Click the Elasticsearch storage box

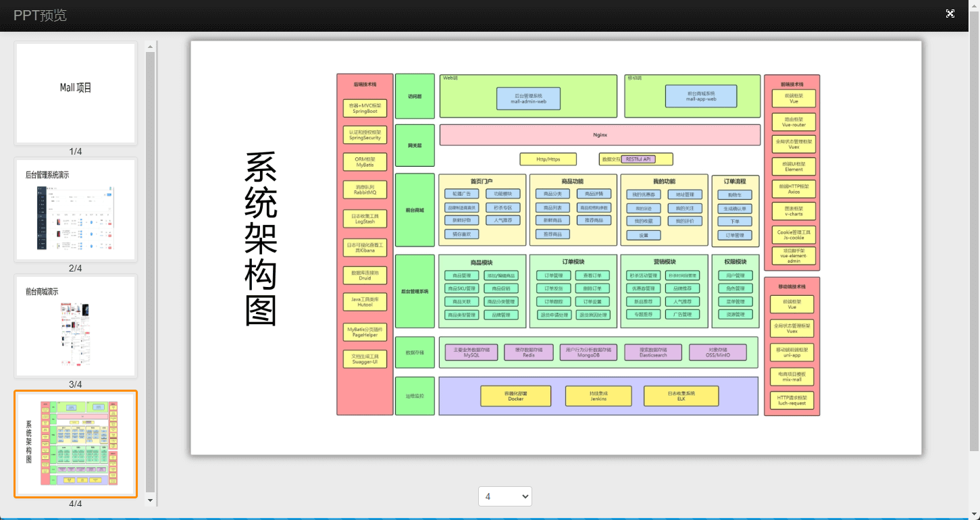tap(653, 353)
